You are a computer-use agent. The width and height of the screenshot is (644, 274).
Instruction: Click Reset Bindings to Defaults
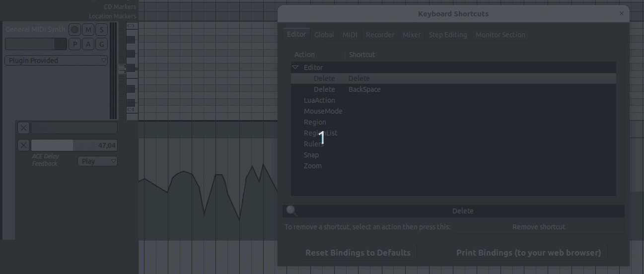358,253
